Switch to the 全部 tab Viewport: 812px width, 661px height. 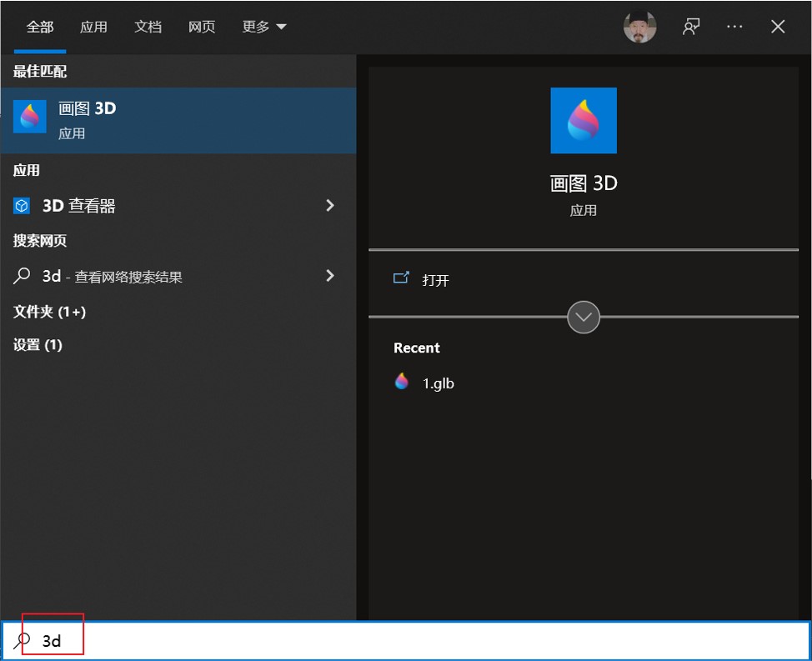coord(40,27)
